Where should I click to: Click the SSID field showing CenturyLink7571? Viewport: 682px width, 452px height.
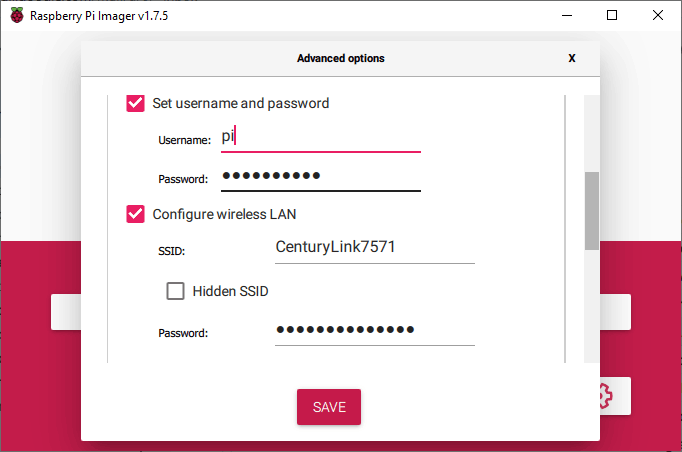pos(374,247)
